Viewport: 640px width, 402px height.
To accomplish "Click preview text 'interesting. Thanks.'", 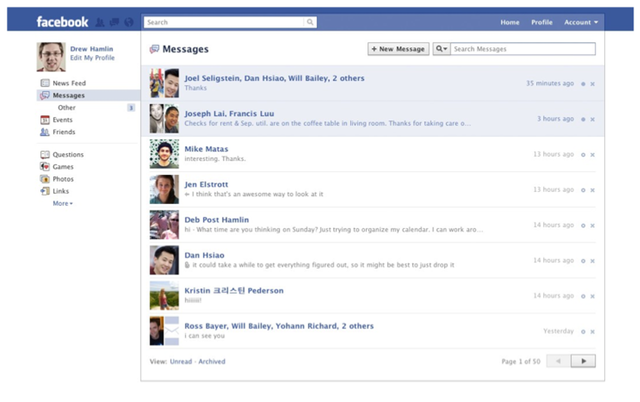I will [215, 159].
